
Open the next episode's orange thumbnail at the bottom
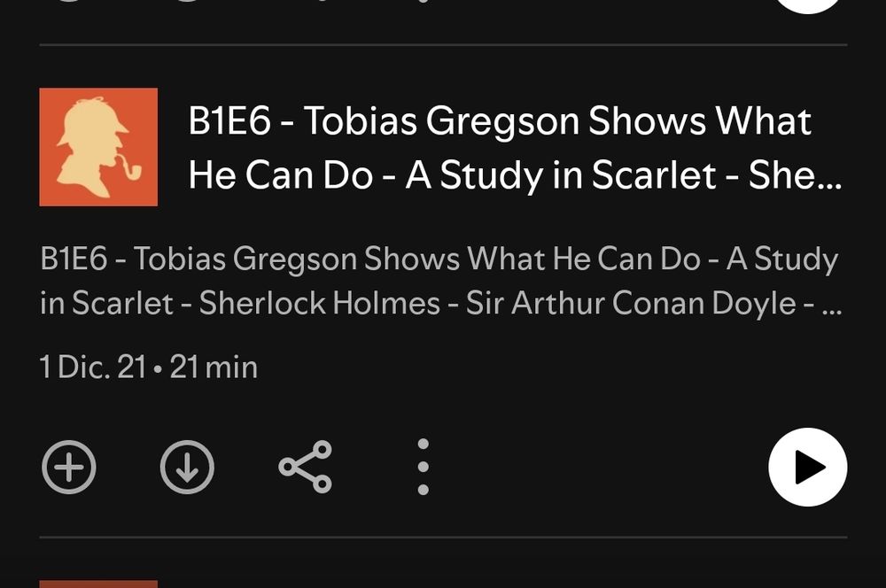pyautogui.click(x=98, y=584)
